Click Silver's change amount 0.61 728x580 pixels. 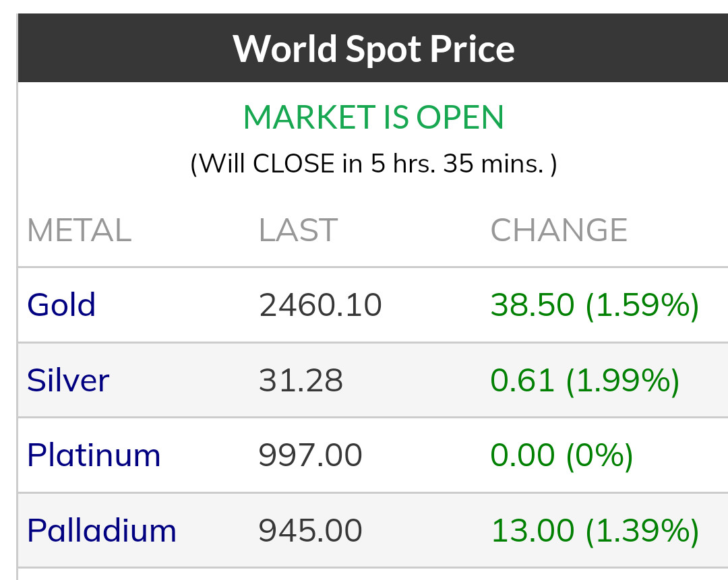pos(522,381)
